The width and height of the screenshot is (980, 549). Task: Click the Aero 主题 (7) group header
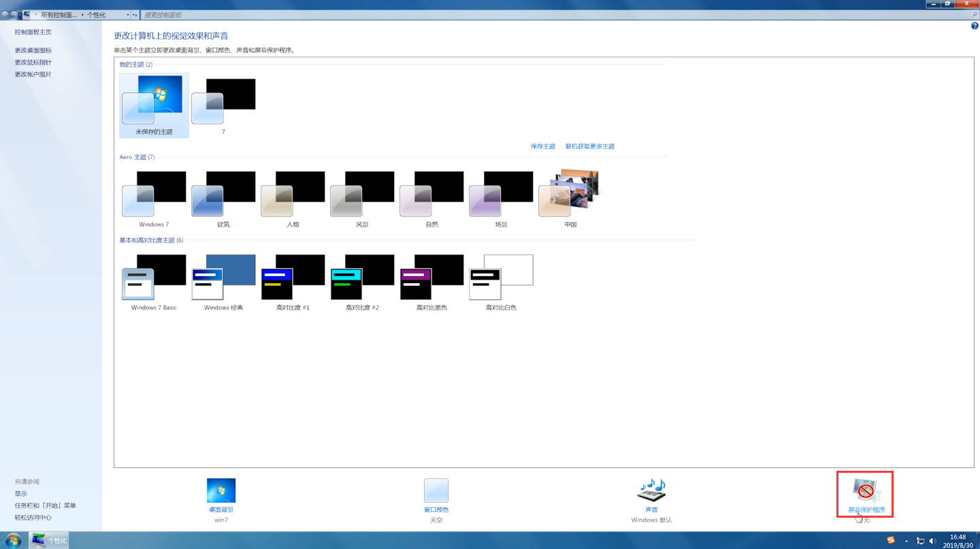137,157
